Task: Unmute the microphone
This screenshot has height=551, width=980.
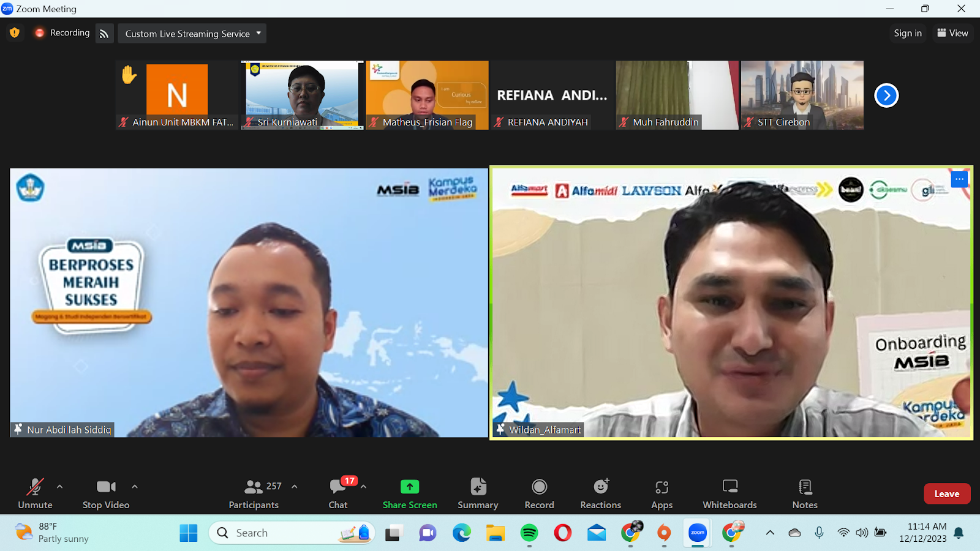Action: [35, 494]
